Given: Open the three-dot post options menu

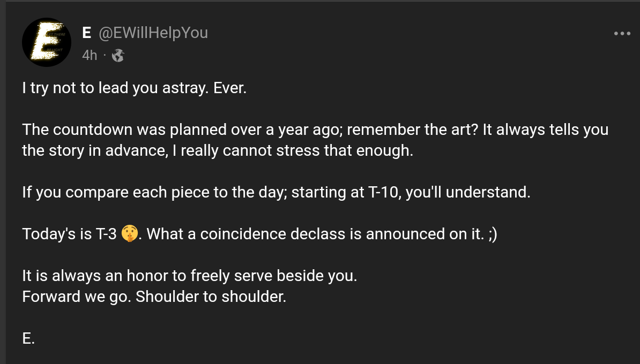Looking at the screenshot, I should click(x=622, y=34).
